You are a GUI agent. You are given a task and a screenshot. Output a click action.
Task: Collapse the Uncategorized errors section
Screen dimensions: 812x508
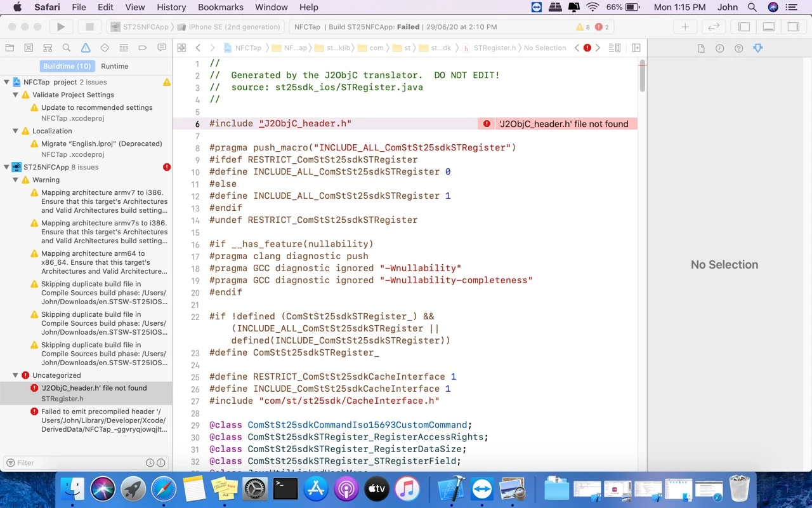[x=16, y=375]
